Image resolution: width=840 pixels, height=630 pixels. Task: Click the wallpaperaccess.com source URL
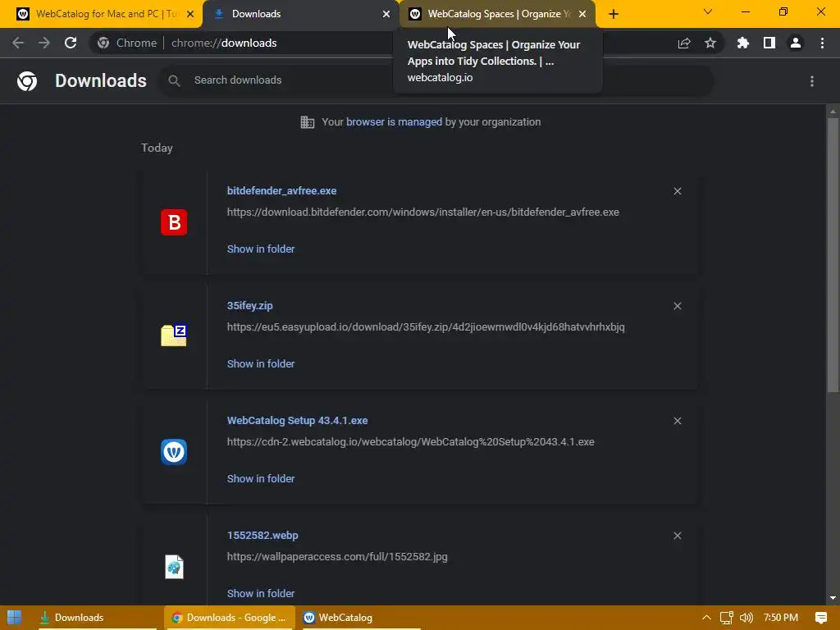(337, 557)
